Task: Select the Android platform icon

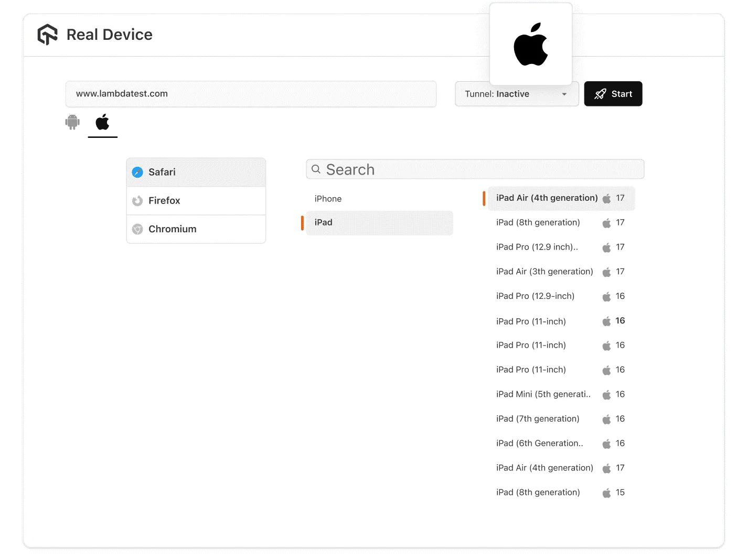Action: [x=72, y=122]
